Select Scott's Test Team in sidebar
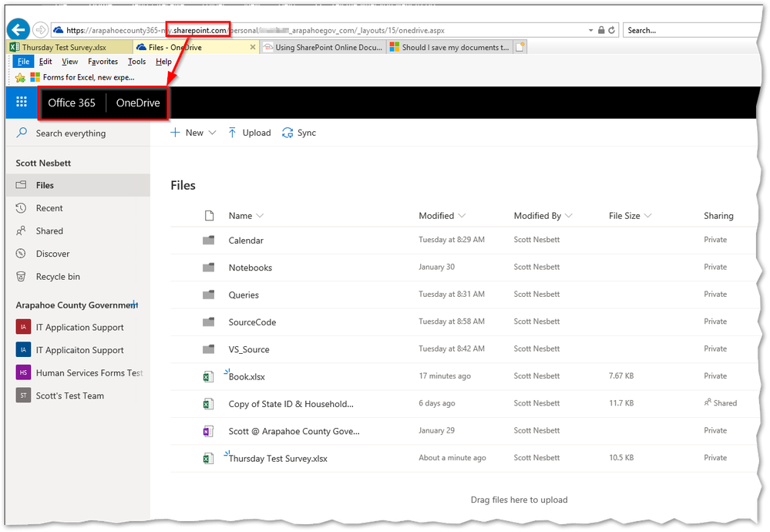The width and height of the screenshot is (770, 532). [x=69, y=396]
